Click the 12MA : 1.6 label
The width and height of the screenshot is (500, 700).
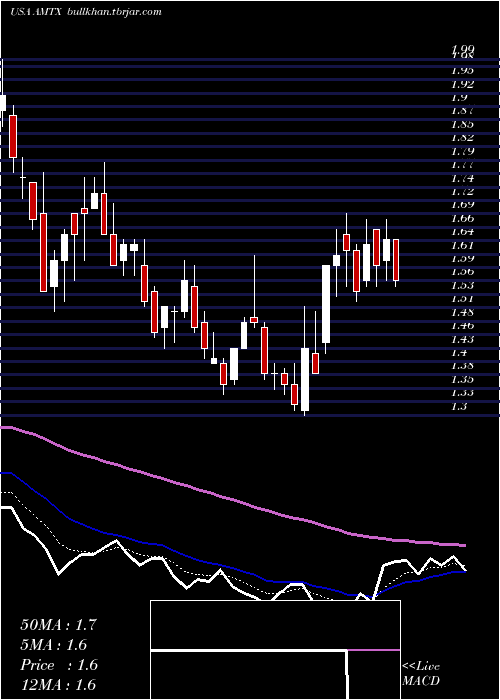tap(58, 685)
